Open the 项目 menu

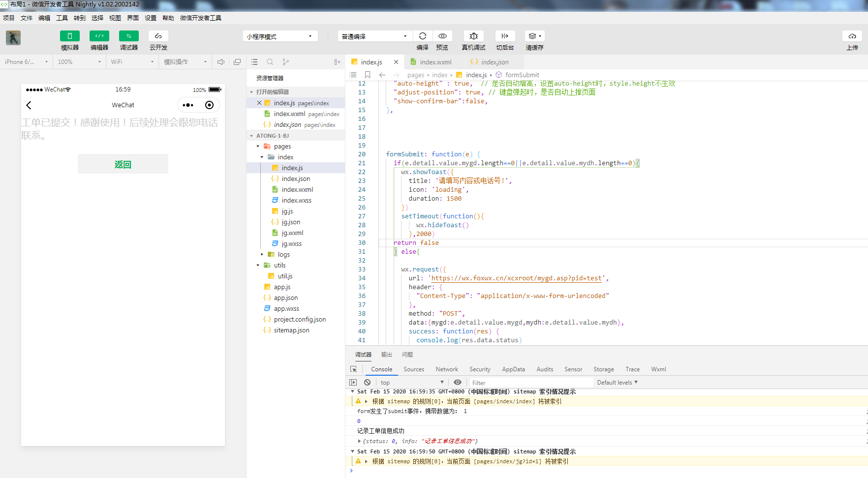point(9,18)
